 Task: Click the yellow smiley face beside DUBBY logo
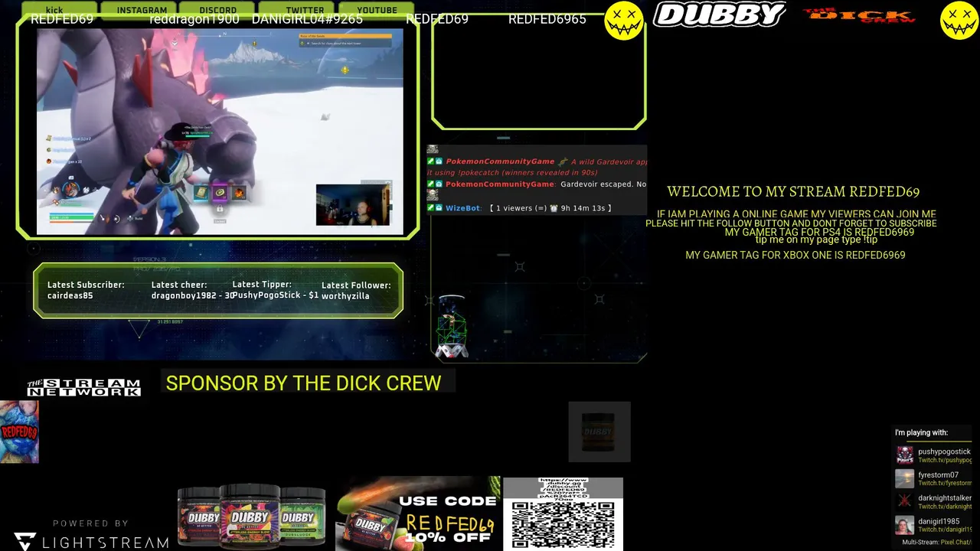[x=624, y=20]
